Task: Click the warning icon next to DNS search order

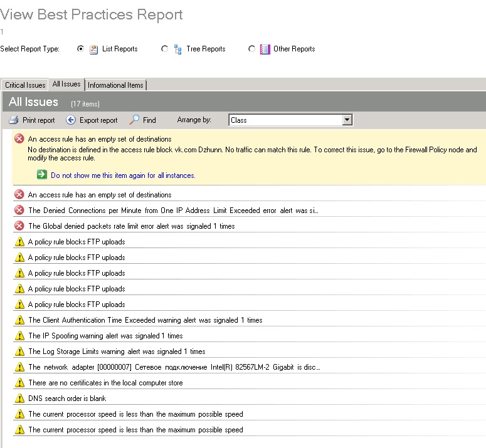Action: 19,399
